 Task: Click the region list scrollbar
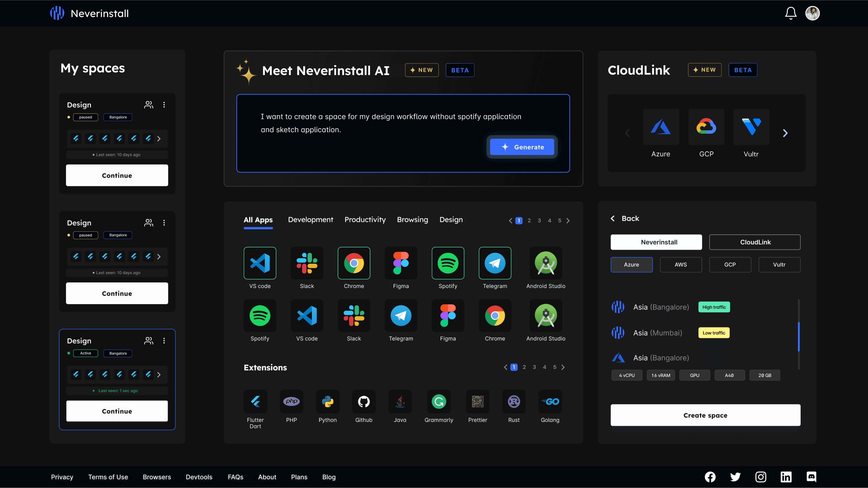click(798, 337)
